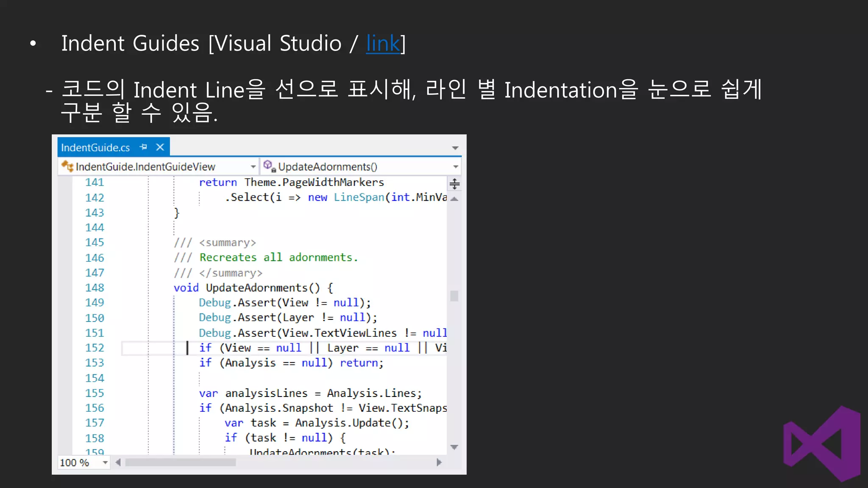
Task: Open the document list dropdown arrow beside the tab strip
Action: [x=455, y=148]
